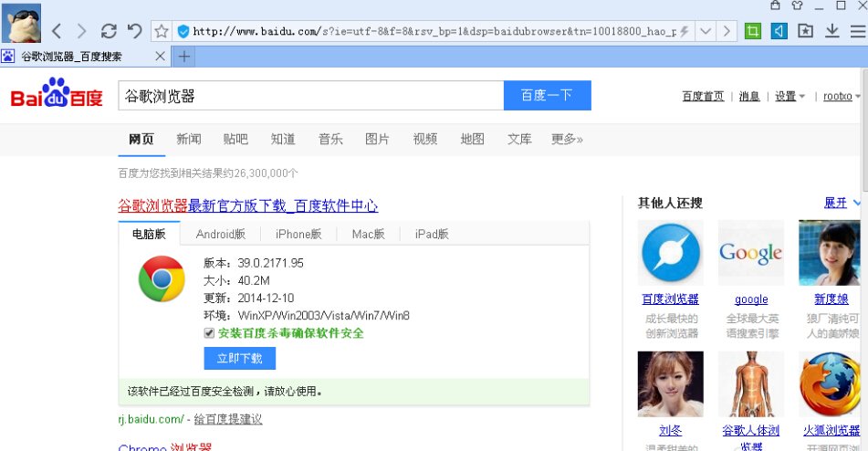Expand the 设置 dropdown

click(x=790, y=96)
